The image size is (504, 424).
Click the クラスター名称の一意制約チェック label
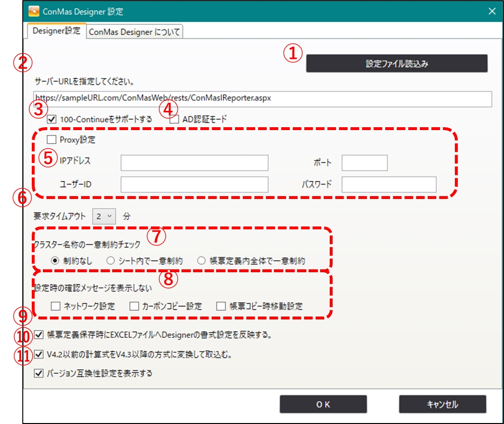87,244
